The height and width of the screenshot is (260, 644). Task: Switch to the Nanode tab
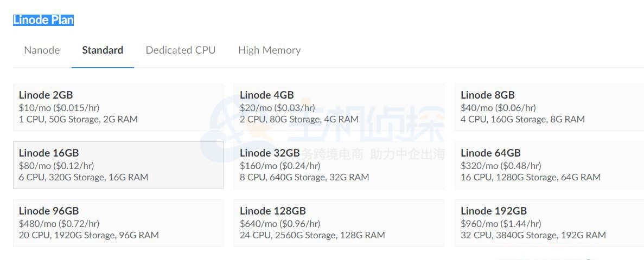click(x=42, y=50)
